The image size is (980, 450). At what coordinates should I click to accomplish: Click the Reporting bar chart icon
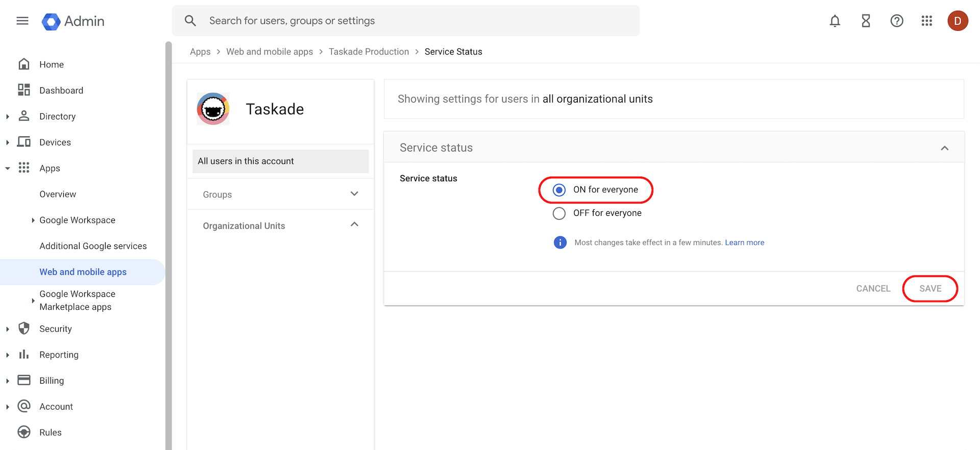click(x=24, y=354)
